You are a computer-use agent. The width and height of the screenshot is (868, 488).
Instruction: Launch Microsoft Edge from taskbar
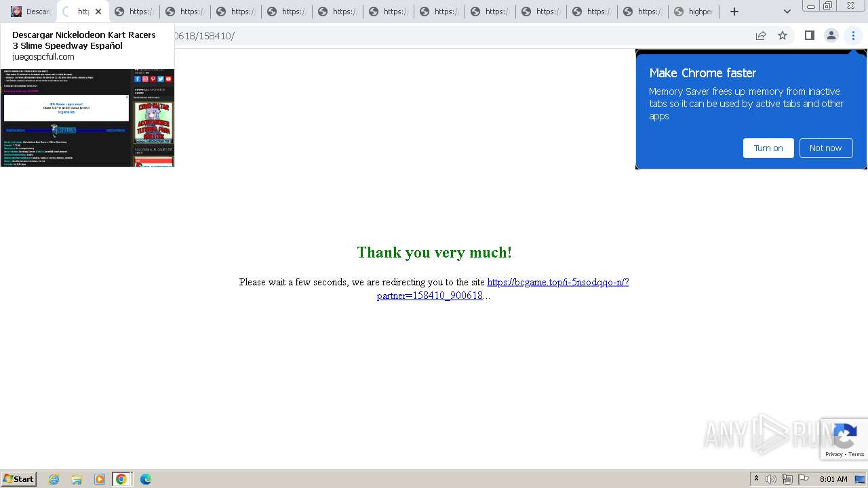coord(145,479)
